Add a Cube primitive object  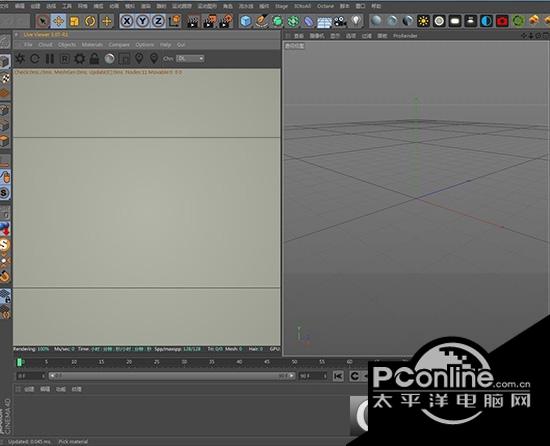click(x=246, y=21)
